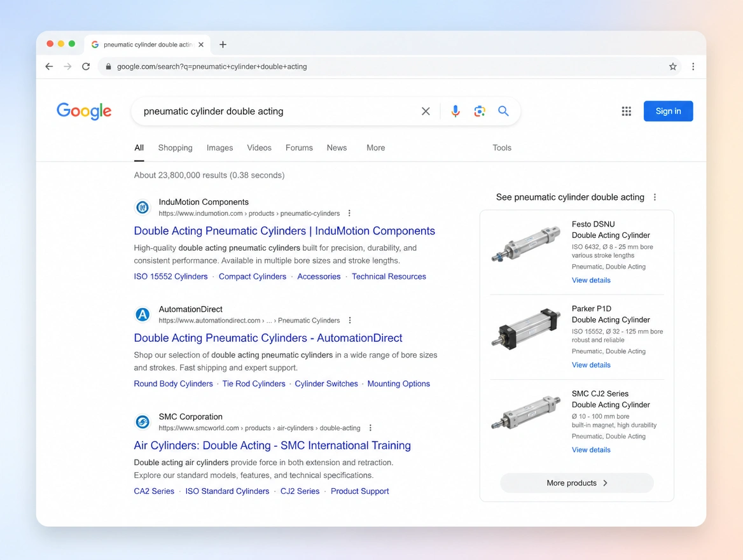Open Air Cylinders SMC International Training link

coord(272,445)
